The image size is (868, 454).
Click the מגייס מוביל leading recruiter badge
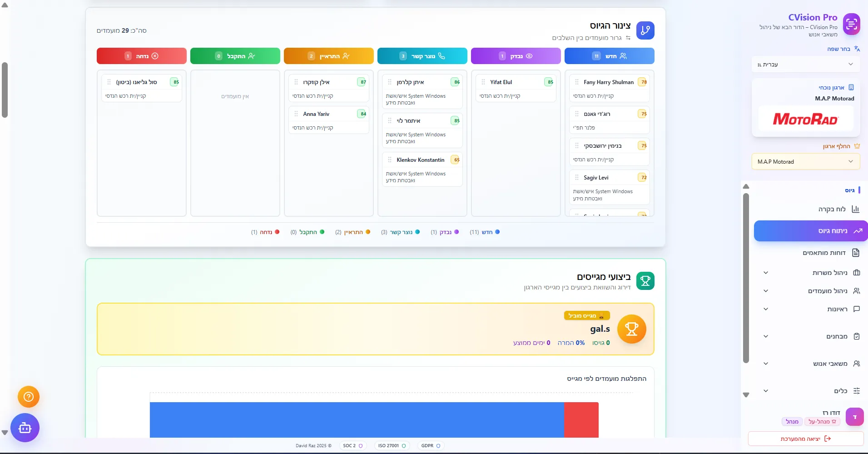click(x=587, y=315)
